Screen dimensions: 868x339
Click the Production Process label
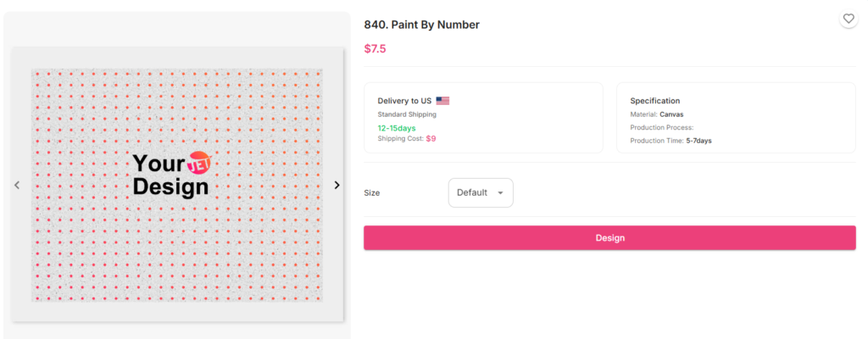[662, 127]
